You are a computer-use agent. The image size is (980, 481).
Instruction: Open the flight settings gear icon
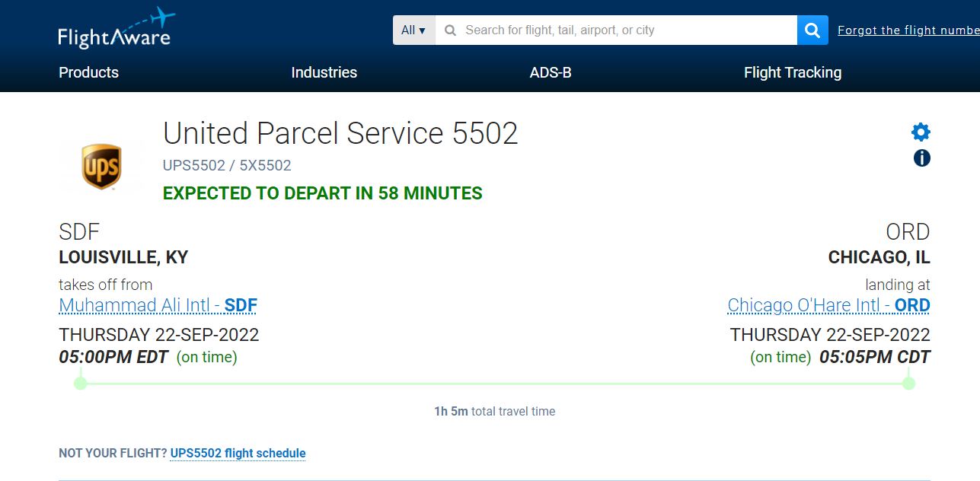point(921,132)
